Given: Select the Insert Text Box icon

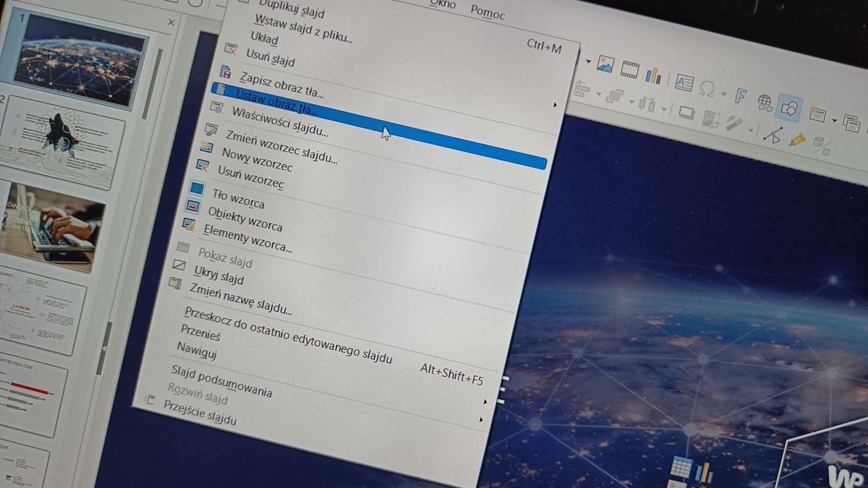Looking at the screenshot, I should click(x=684, y=82).
